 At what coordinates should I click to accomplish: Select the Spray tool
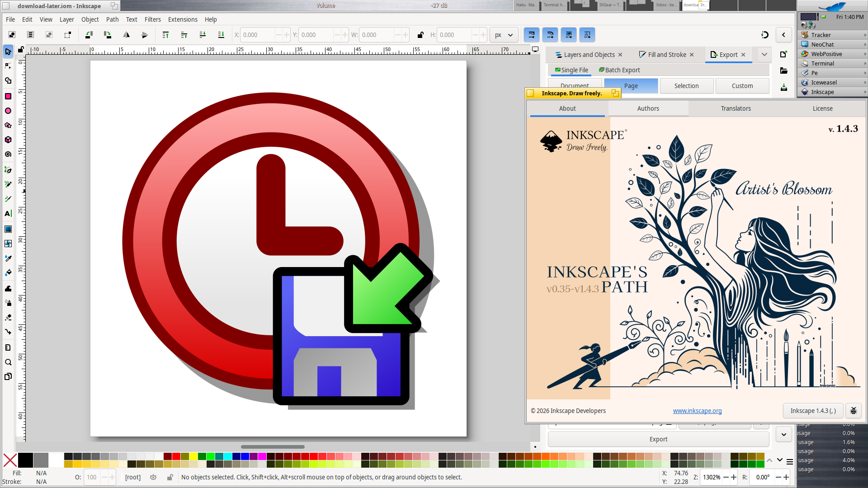8,303
